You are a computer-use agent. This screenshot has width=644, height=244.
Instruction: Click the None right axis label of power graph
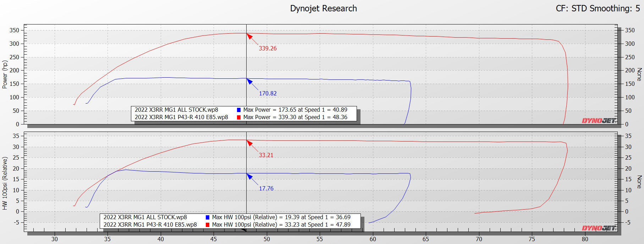pyautogui.click(x=639, y=74)
